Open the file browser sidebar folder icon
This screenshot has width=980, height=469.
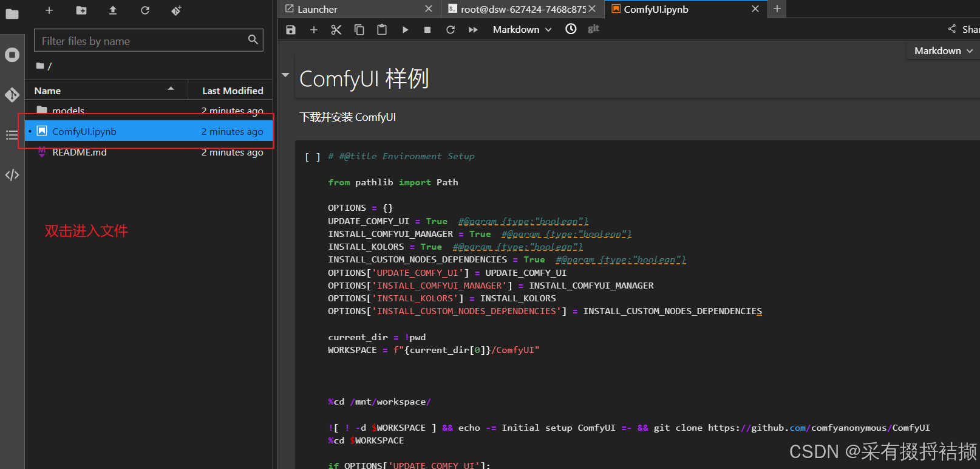(12, 13)
